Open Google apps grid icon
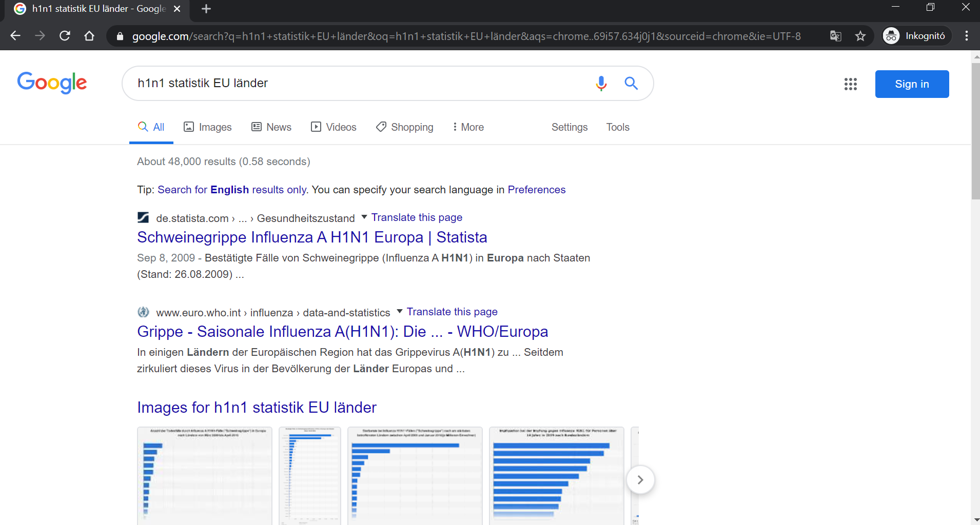This screenshot has height=525, width=980. (x=851, y=84)
